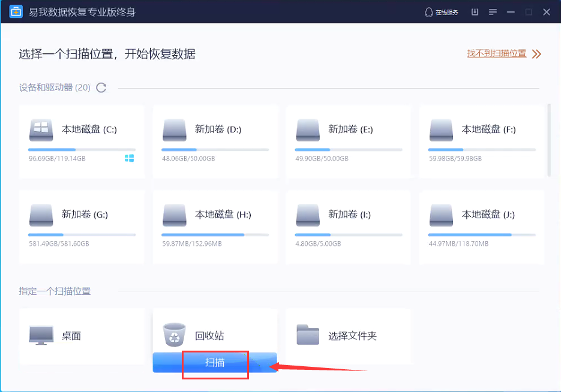Click the C: drive usage bar

click(x=82, y=150)
